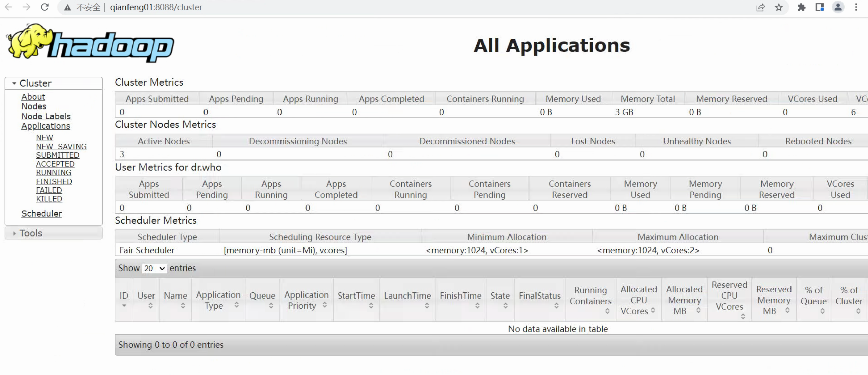
Task: Open the Show entries dropdown
Action: click(x=154, y=268)
